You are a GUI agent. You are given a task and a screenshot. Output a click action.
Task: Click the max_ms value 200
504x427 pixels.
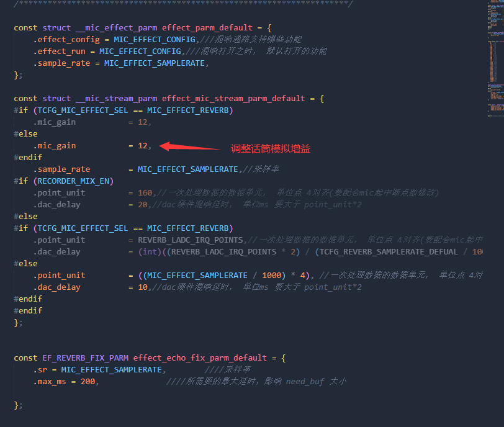tap(88, 382)
